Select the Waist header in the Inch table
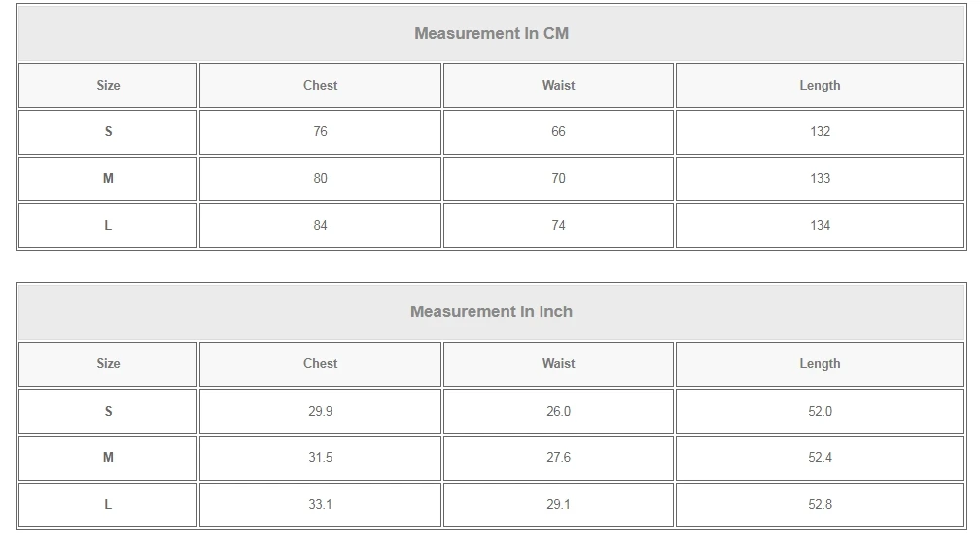Image resolution: width=980 pixels, height=542 pixels. [558, 364]
